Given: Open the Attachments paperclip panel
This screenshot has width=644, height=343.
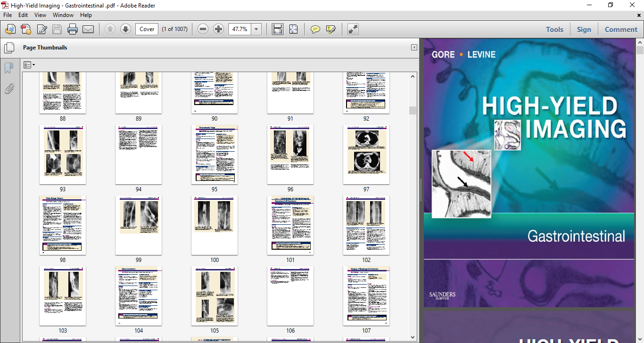Looking at the screenshot, I should click(9, 88).
